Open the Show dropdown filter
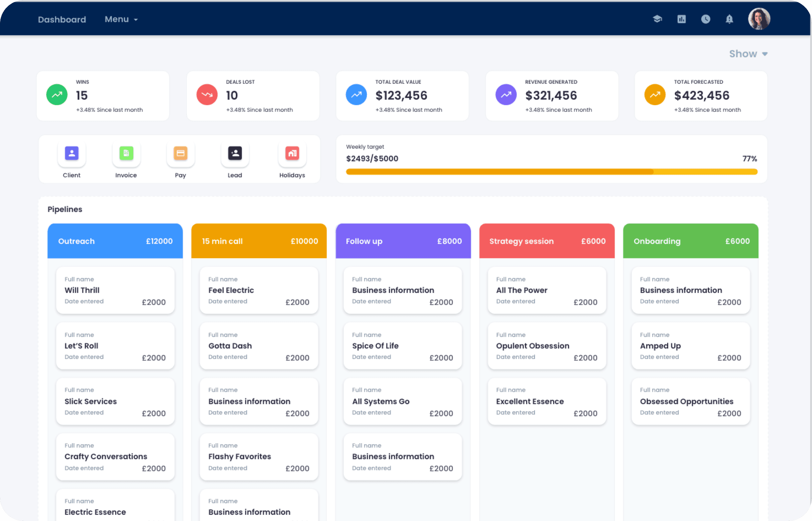The height and width of the screenshot is (521, 812). point(748,54)
